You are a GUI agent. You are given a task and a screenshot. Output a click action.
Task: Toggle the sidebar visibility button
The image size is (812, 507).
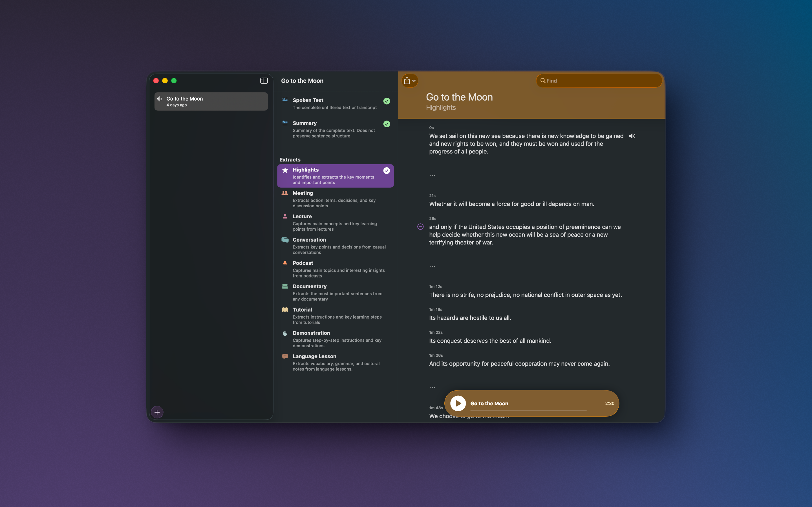[x=264, y=81]
